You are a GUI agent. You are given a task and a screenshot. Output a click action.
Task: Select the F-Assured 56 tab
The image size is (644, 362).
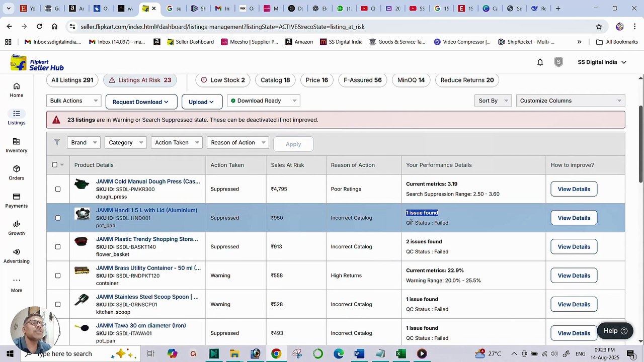click(363, 80)
